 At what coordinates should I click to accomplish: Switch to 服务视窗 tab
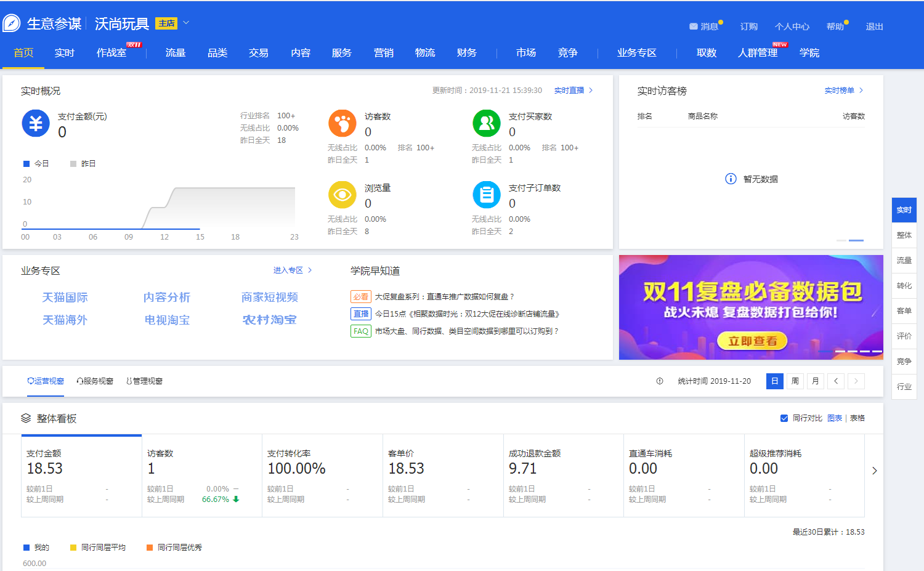pyautogui.click(x=95, y=381)
